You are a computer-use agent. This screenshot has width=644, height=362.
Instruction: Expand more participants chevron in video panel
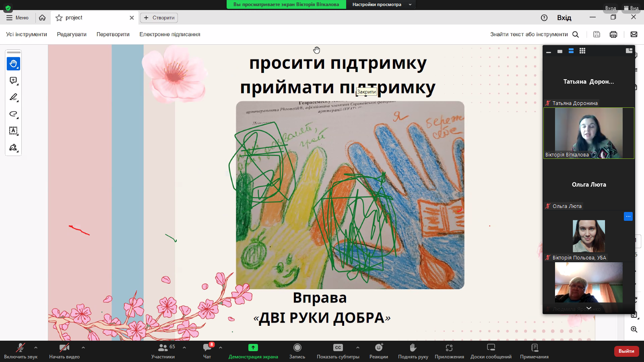coord(589,308)
